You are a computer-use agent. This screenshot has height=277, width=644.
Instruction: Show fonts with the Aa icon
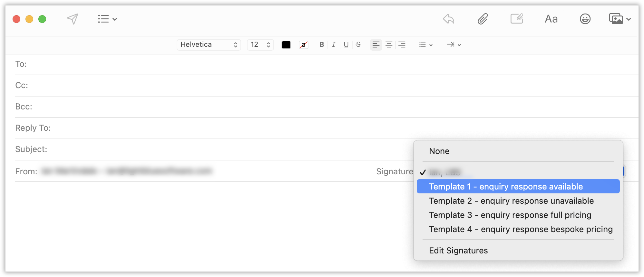551,19
